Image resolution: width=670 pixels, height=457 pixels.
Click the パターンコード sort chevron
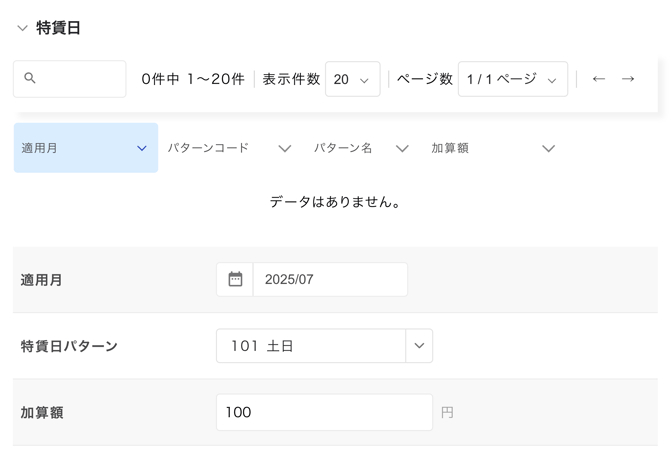285,149
